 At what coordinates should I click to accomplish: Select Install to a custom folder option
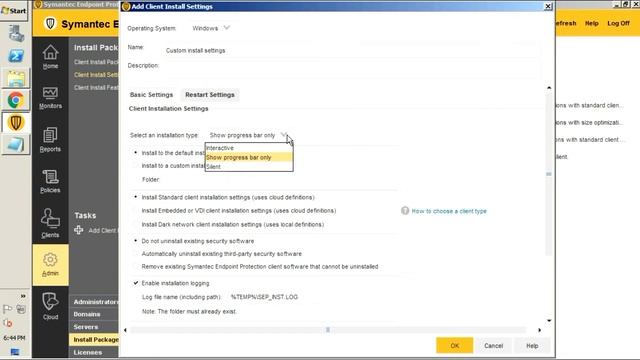click(136, 165)
